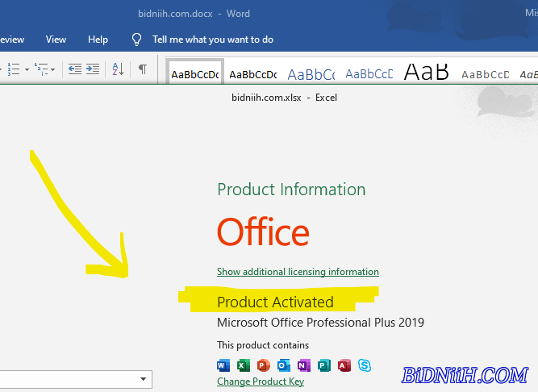Decrease paragraph indent

[x=75, y=69]
